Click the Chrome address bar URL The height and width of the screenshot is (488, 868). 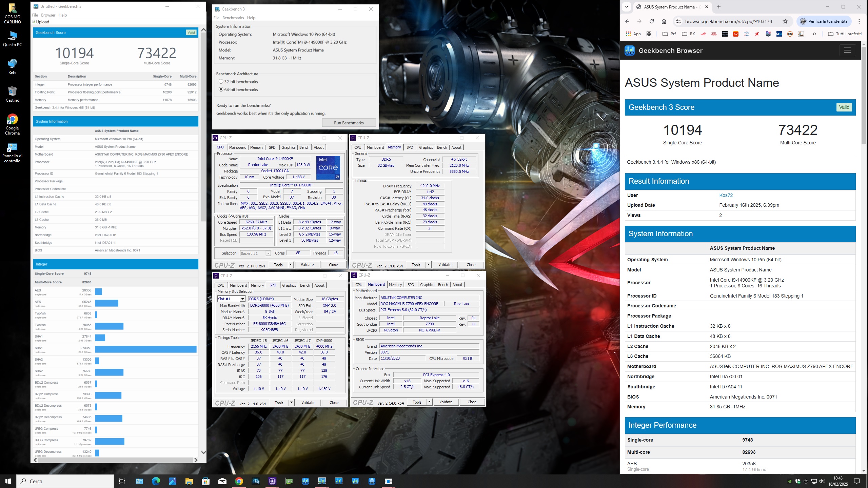click(x=728, y=21)
